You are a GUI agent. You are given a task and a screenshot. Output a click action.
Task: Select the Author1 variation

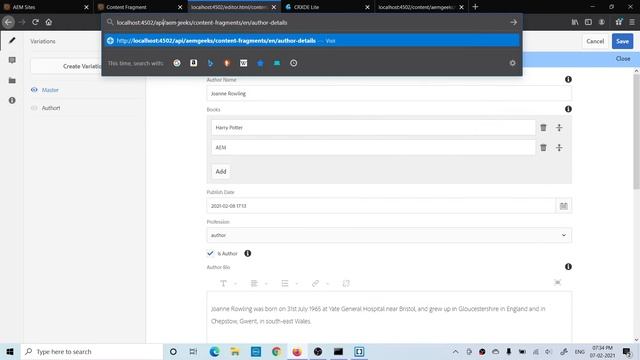pyautogui.click(x=51, y=108)
